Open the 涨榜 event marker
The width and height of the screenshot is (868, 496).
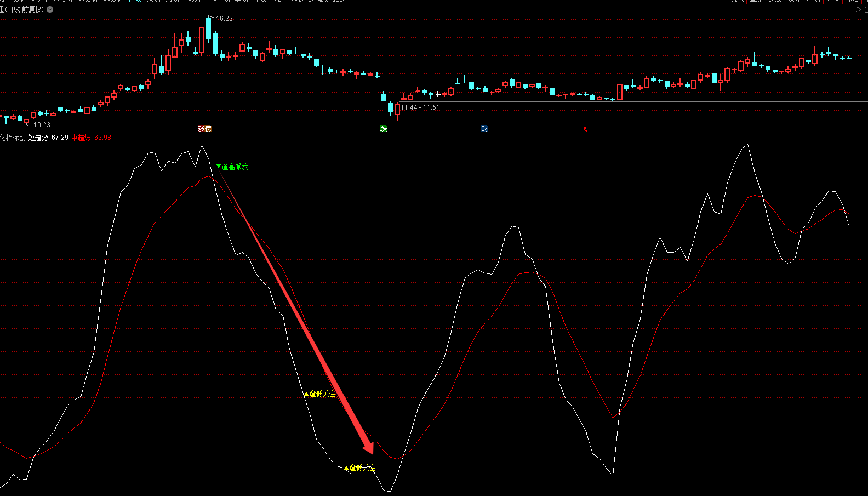(x=204, y=129)
